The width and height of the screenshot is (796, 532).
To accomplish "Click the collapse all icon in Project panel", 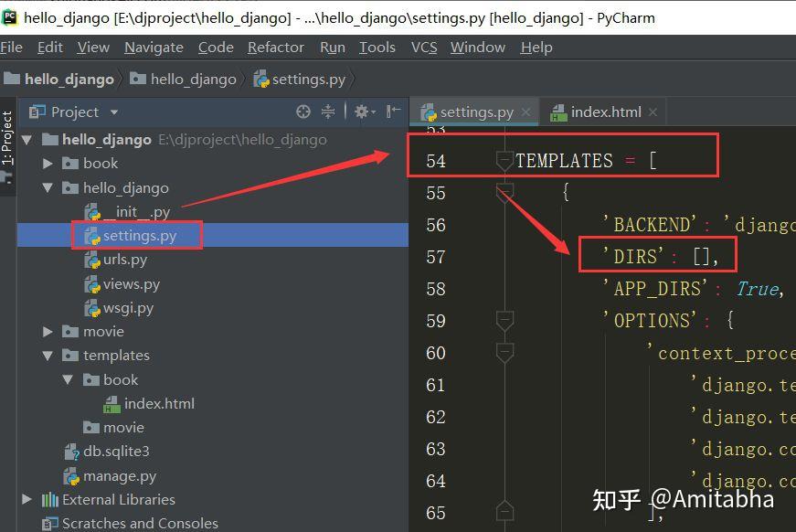I will [x=328, y=112].
